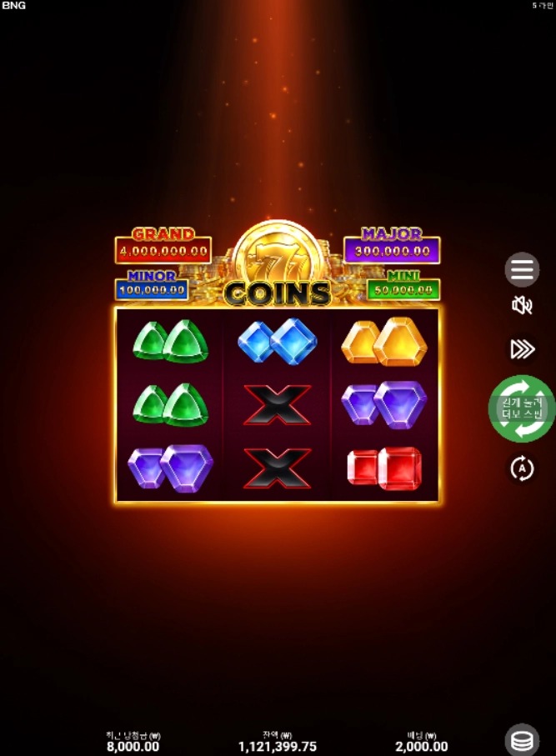Click the 777 COINS logo
556x756 pixels.
(278, 266)
